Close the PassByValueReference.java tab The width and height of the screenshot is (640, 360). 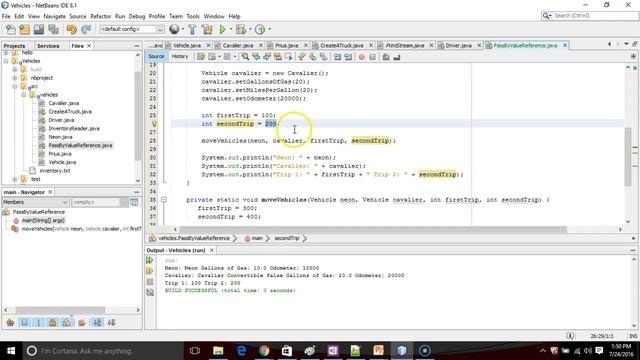[565, 45]
